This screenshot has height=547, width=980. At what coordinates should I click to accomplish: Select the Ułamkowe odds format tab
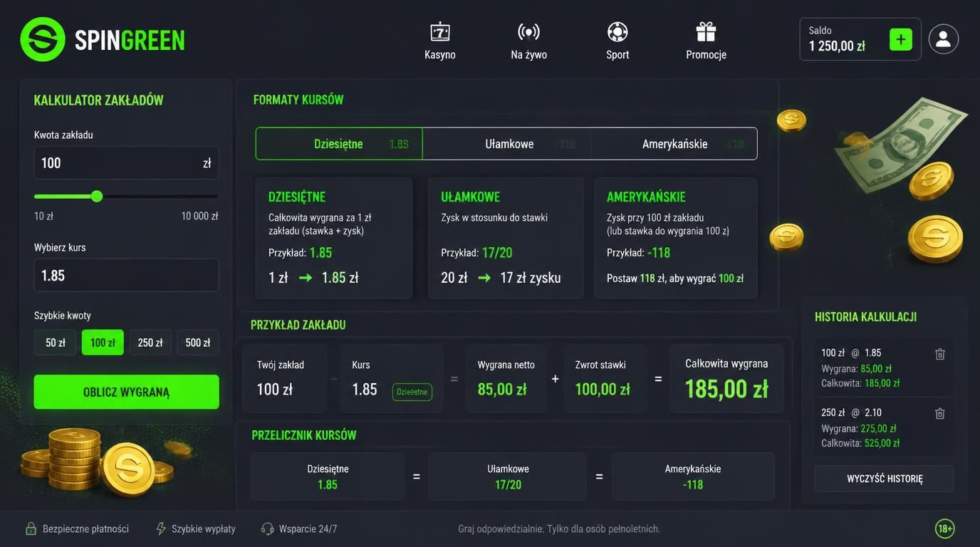(507, 144)
